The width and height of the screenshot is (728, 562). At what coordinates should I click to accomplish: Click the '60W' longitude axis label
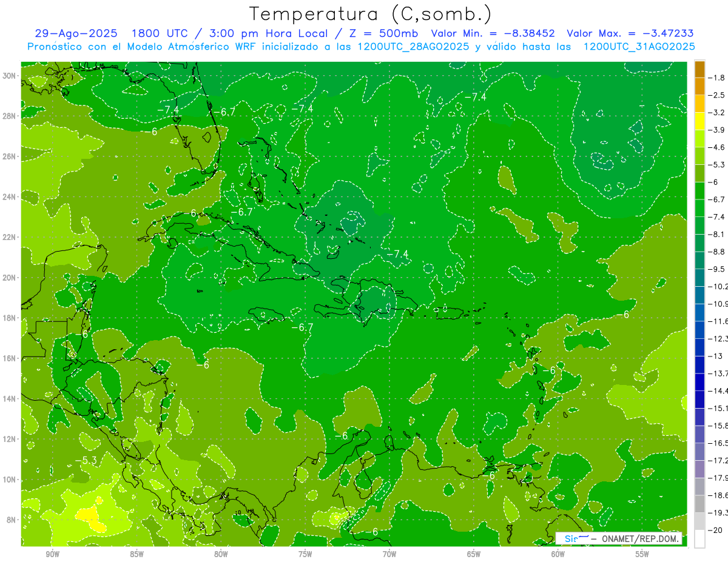[x=559, y=554]
